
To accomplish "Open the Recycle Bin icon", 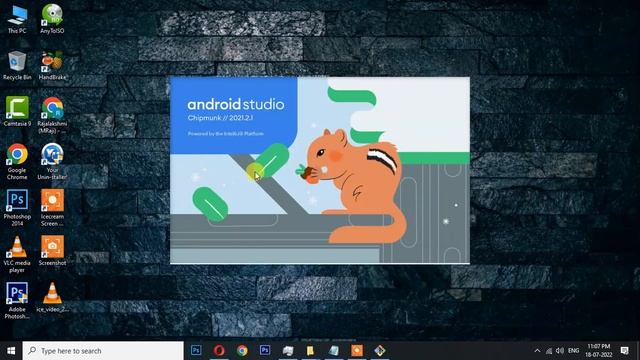I will pos(17,66).
